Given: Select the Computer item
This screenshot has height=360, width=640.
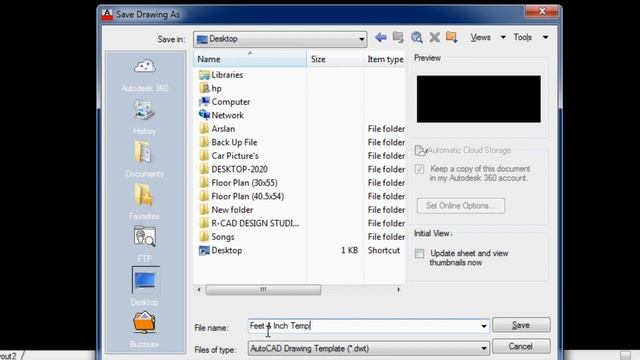Looking at the screenshot, I should [224, 102].
